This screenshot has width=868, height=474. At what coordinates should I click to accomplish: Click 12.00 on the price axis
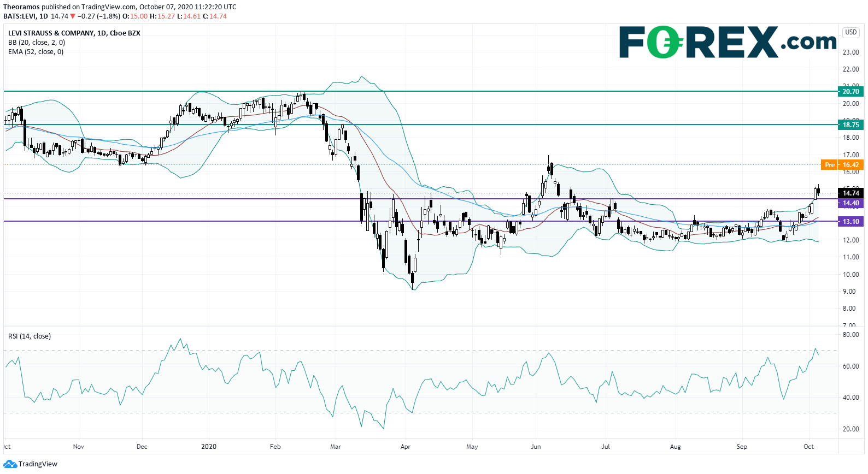851,240
